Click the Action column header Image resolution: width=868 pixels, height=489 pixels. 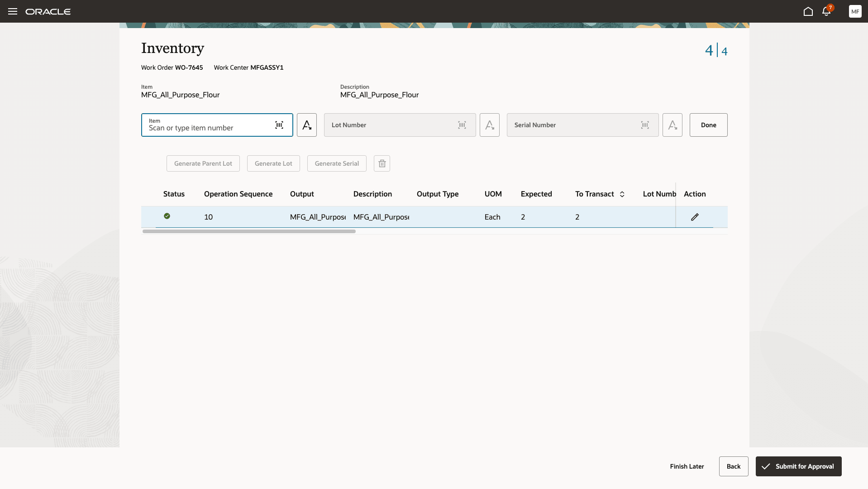[695, 194]
